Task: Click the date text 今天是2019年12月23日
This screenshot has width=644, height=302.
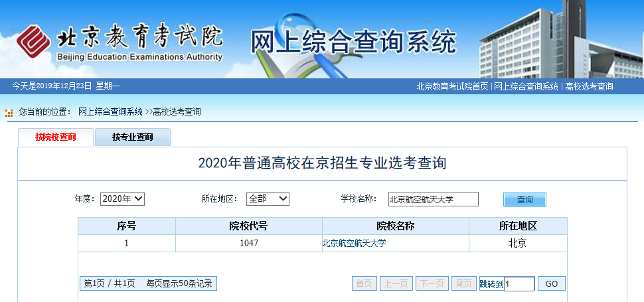Action: (x=52, y=86)
